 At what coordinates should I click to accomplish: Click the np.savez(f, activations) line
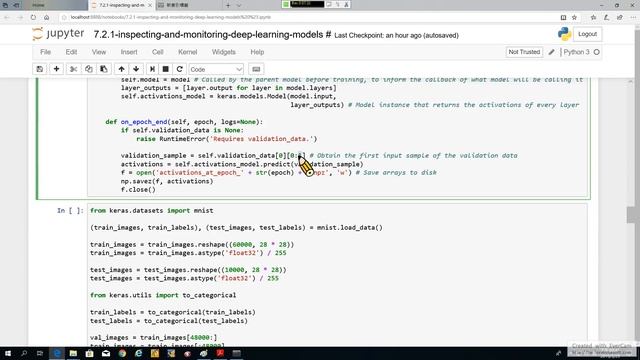[x=167, y=181]
